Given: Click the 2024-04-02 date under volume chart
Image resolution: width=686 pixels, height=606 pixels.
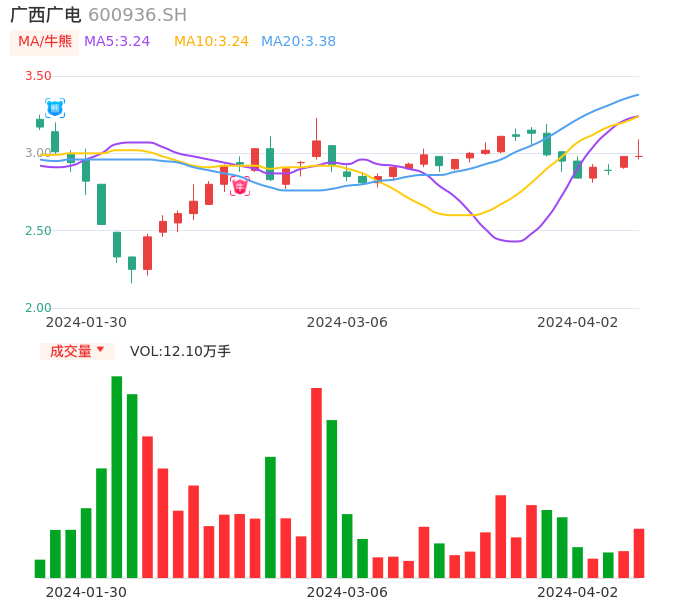Looking at the screenshot, I should coord(578,592).
